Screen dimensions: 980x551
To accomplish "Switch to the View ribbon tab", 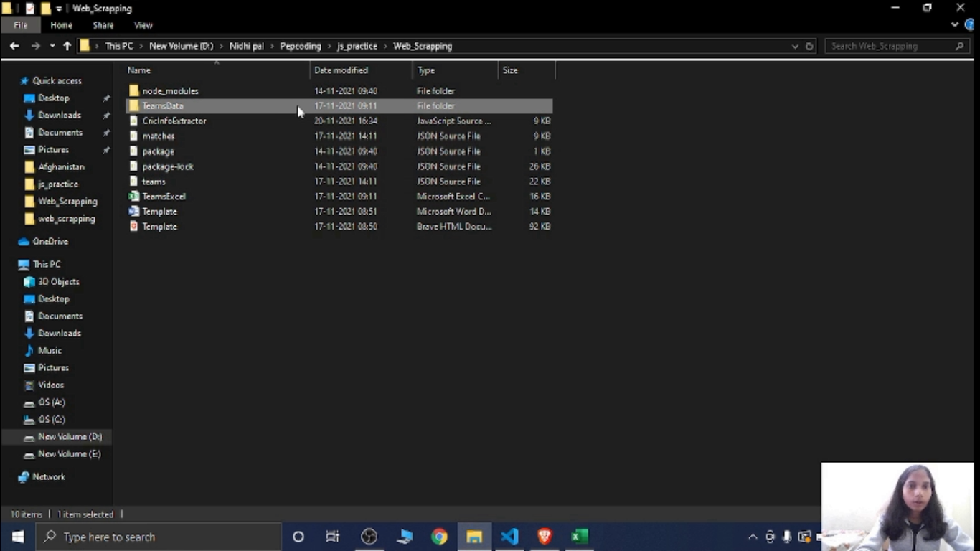I will click(x=143, y=25).
